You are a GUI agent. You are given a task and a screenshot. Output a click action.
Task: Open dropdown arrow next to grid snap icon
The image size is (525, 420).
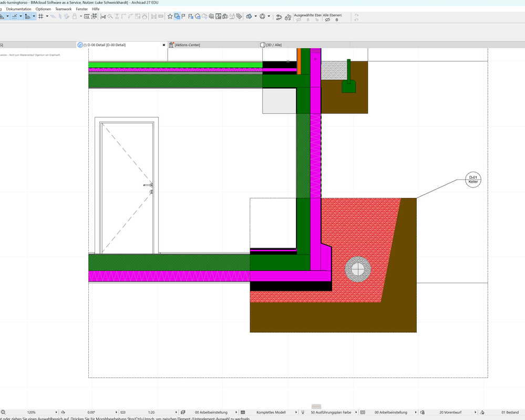coord(47,16)
